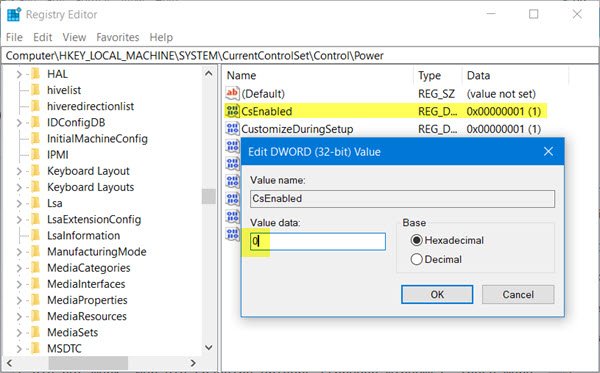Open the File menu
The width and height of the screenshot is (600, 373).
click(14, 37)
